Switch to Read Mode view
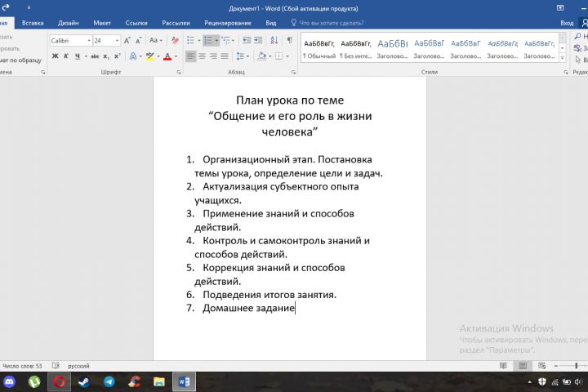Screen dimensions: 588x392 tap(503, 366)
